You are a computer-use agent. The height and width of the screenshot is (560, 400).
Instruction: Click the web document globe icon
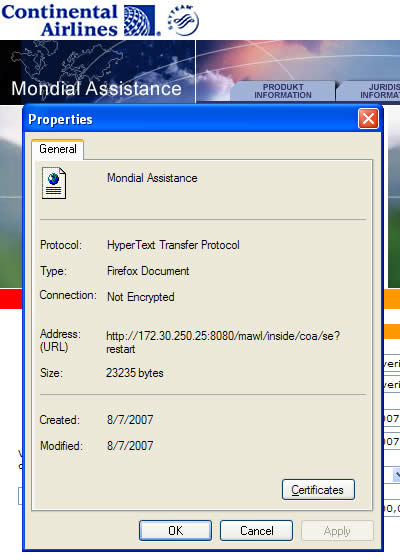tap(54, 183)
